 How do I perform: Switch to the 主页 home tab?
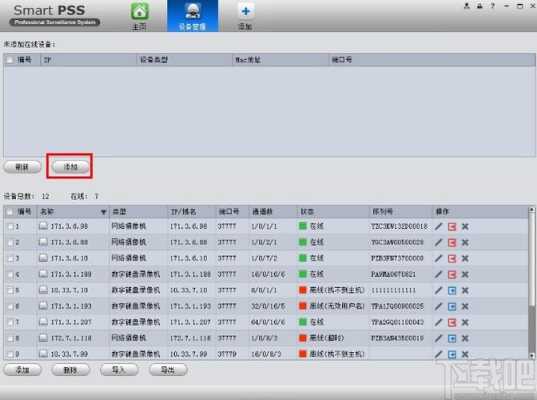click(x=139, y=16)
